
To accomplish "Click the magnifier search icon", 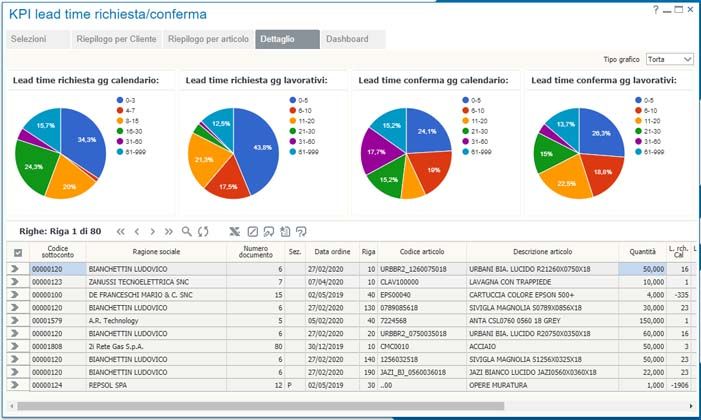I will 187,231.
